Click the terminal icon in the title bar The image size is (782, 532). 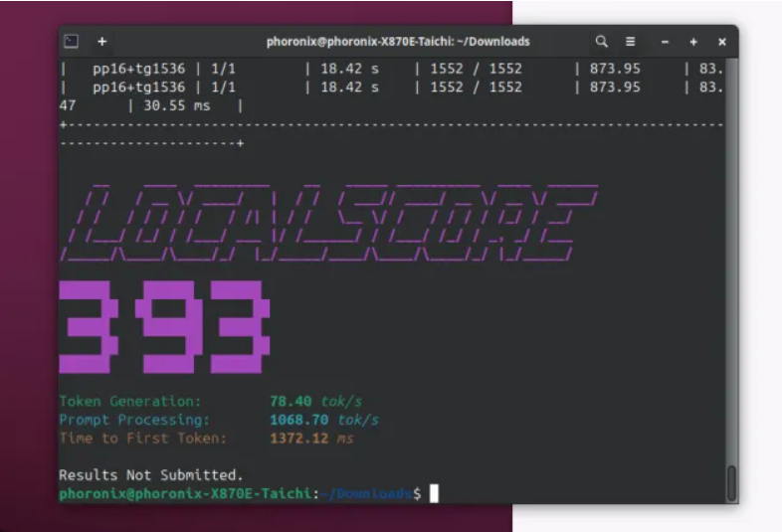[x=72, y=42]
